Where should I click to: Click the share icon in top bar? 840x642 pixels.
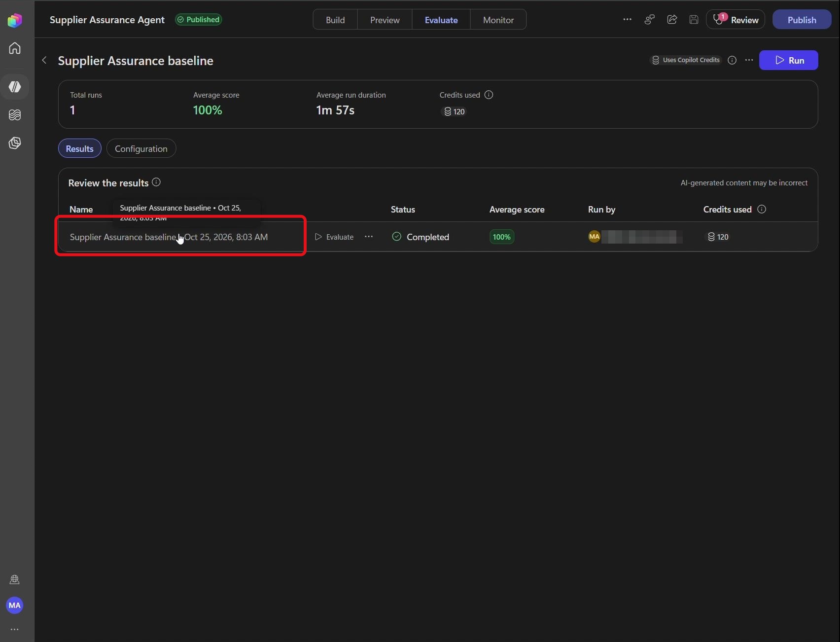pyautogui.click(x=672, y=19)
